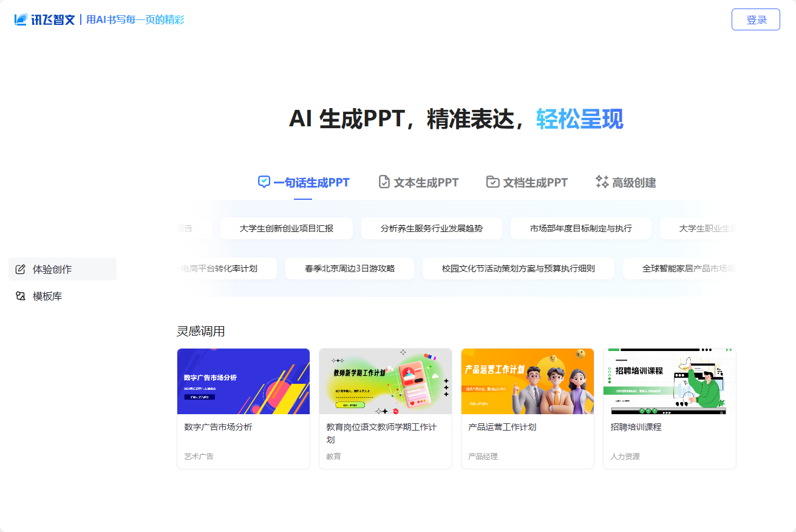Select the 分析养生服务行业发展趋势 prompt
Viewport: 796px width, 532px height.
pos(431,228)
